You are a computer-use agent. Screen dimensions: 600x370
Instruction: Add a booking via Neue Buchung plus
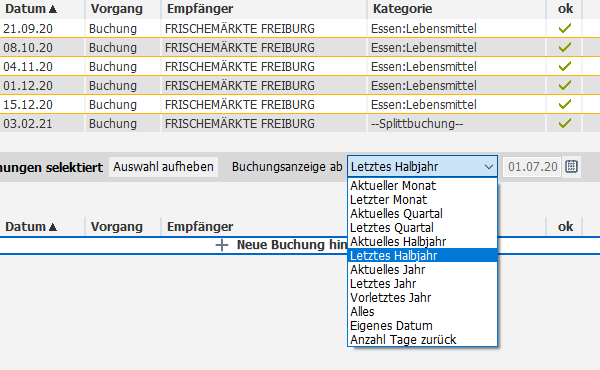point(222,245)
